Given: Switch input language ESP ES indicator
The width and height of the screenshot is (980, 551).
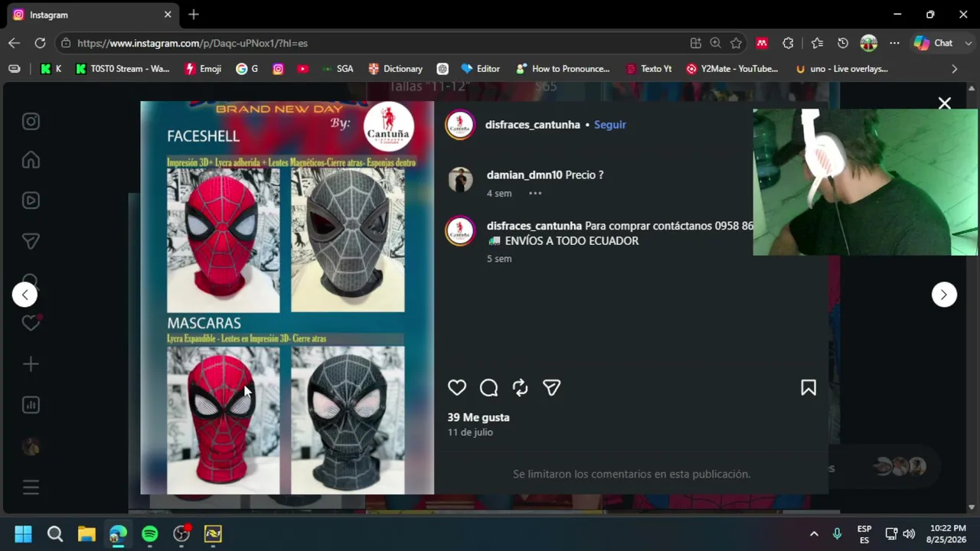Looking at the screenshot, I should pyautogui.click(x=864, y=533).
